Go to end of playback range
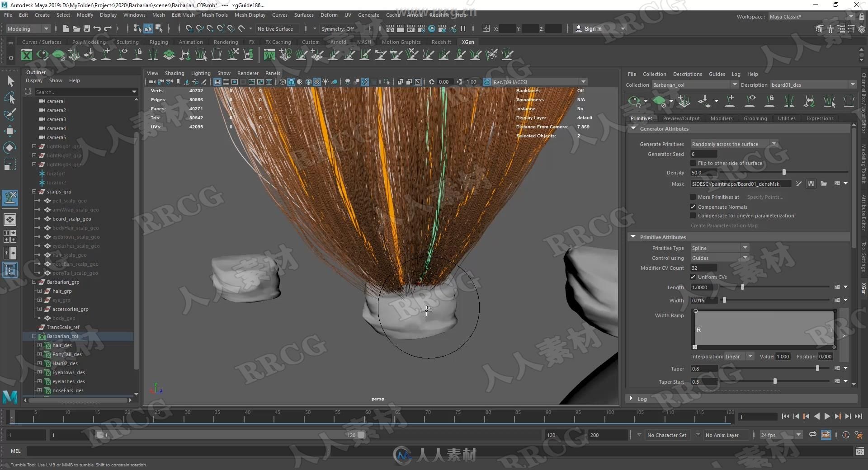This screenshot has height=470, width=868. pyautogui.click(x=858, y=416)
